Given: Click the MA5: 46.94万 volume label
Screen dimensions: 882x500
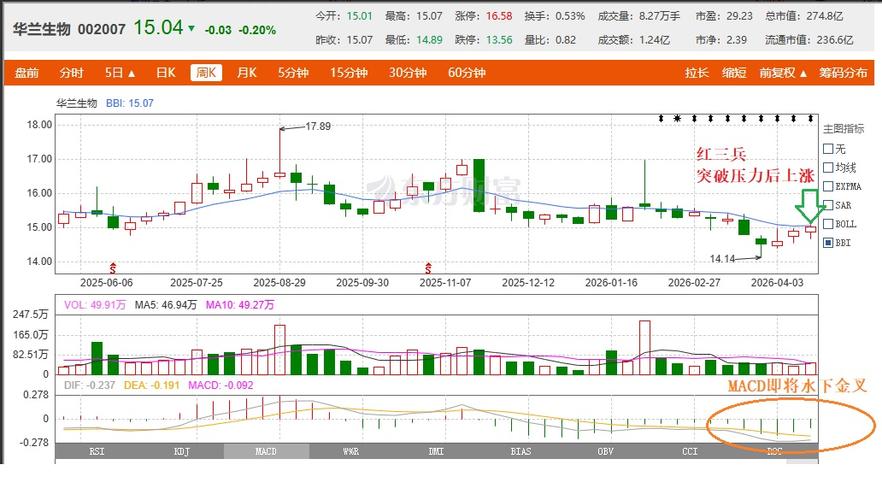Looking at the screenshot, I should pos(165,305).
